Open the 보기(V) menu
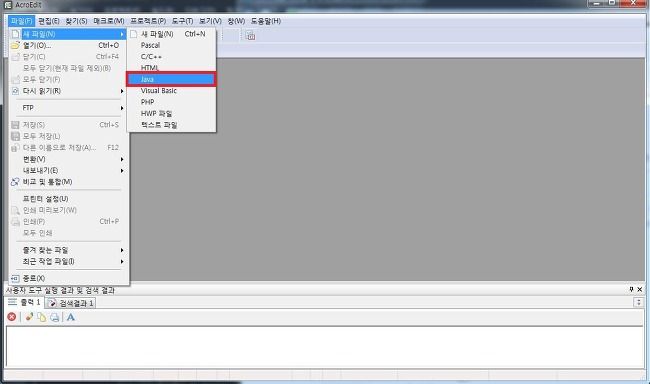Image resolution: width=650 pixels, height=384 pixels. (210, 21)
